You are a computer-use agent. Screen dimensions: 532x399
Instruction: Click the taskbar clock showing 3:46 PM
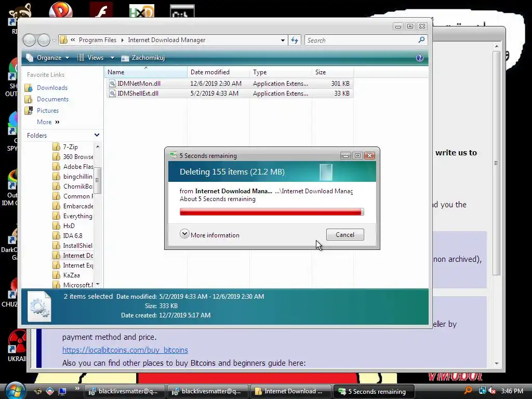(x=512, y=391)
